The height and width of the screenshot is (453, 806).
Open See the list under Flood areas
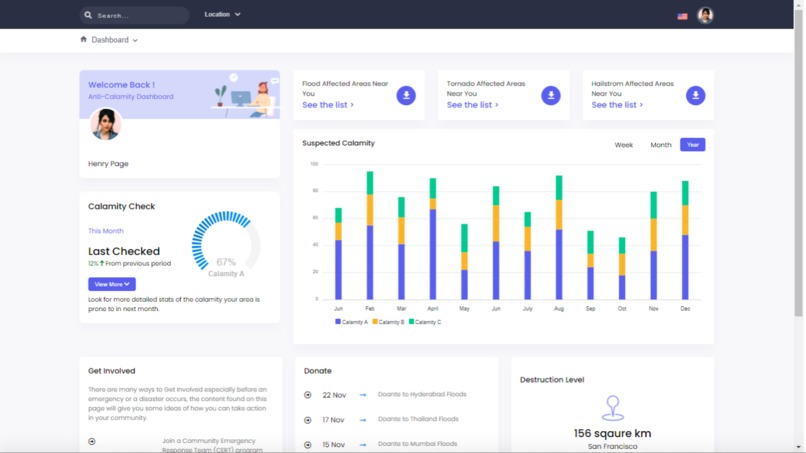pyautogui.click(x=328, y=105)
